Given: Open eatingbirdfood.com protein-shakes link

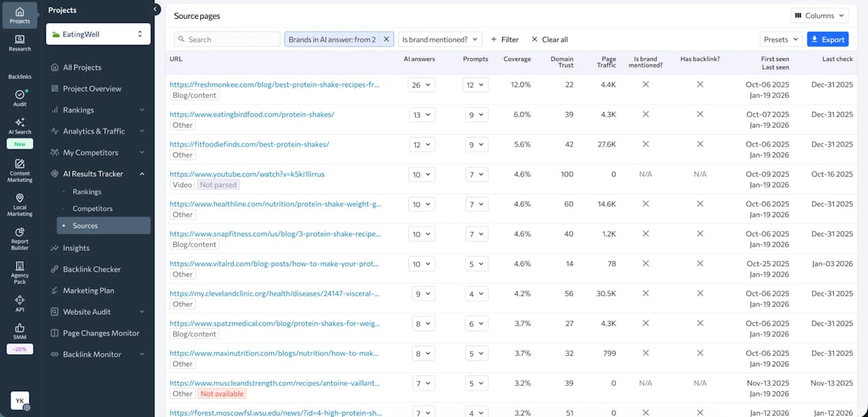Looking at the screenshot, I should coord(252,115).
